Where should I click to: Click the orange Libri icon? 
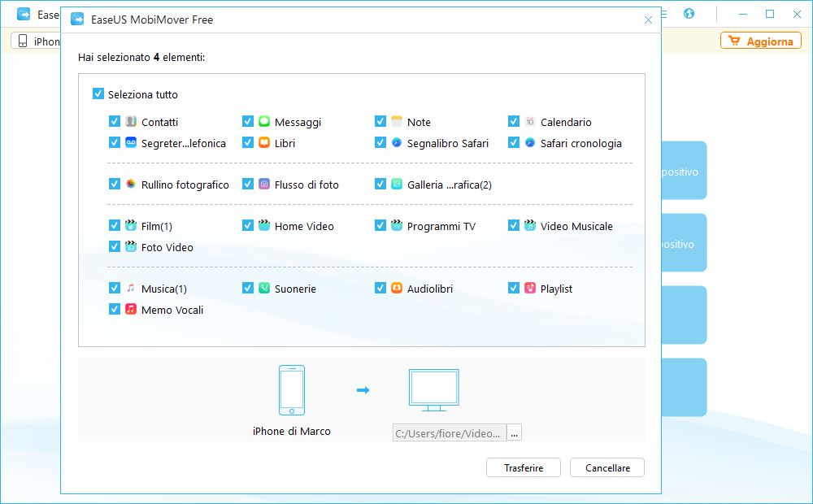pyautogui.click(x=264, y=142)
